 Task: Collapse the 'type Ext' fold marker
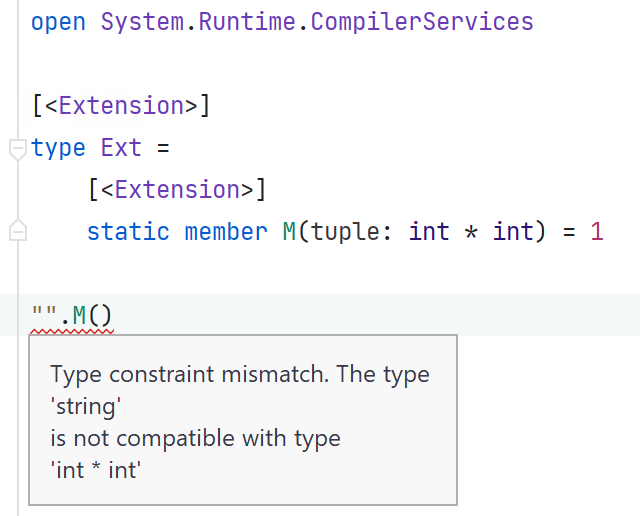coord(18,149)
